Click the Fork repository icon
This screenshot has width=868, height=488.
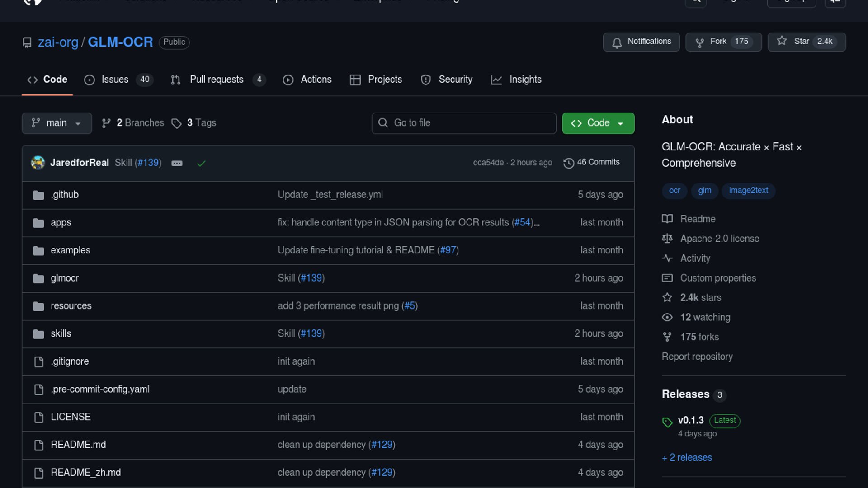[699, 42]
